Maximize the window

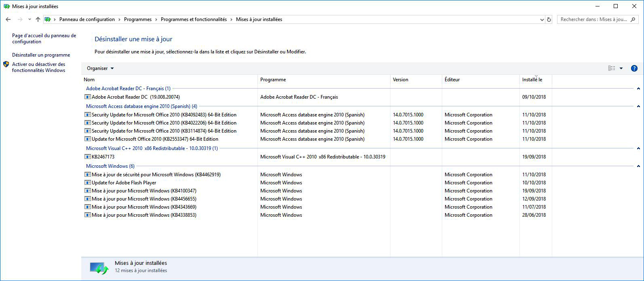(x=616, y=6)
